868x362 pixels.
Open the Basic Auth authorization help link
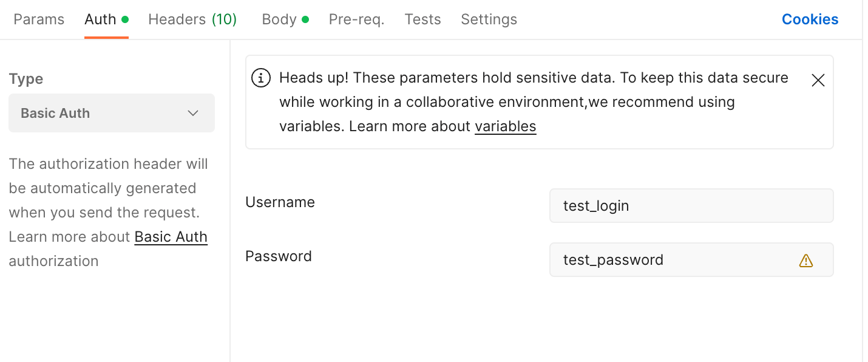(171, 237)
